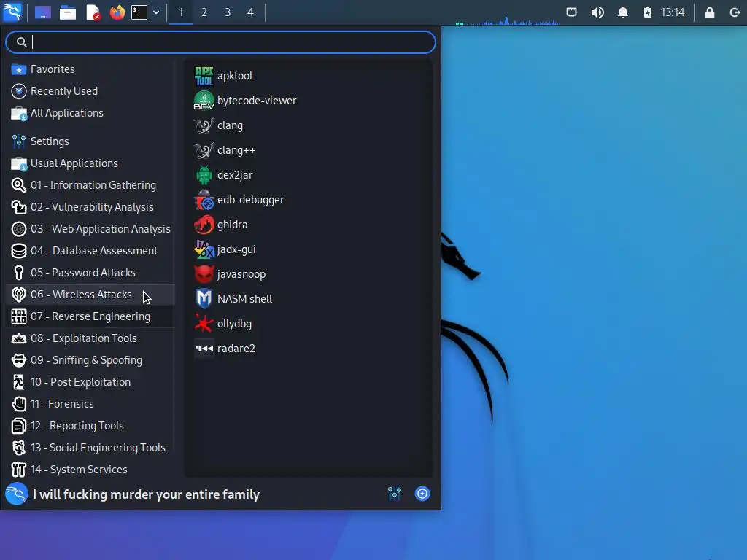Open the Favorites category
The image size is (747, 560).
[x=90, y=69]
